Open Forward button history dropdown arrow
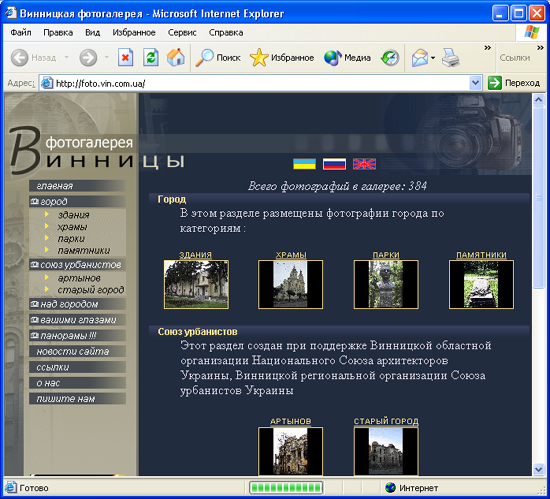 106,57
